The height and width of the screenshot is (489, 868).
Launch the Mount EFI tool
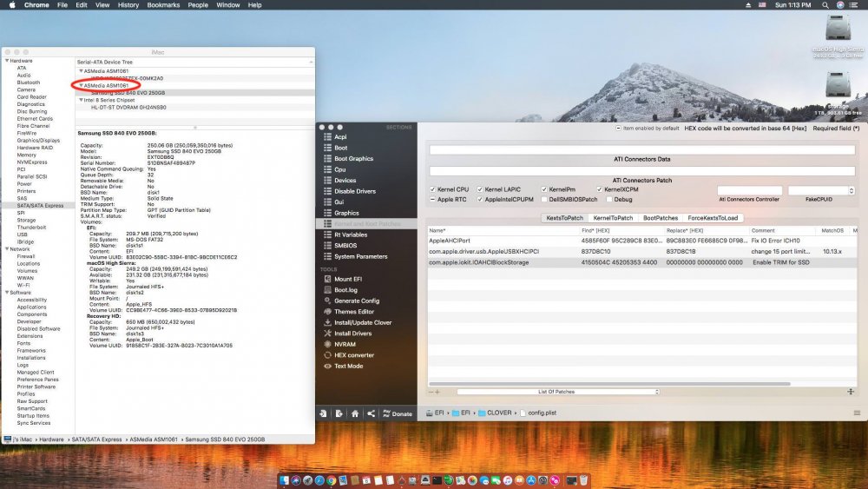pos(348,279)
